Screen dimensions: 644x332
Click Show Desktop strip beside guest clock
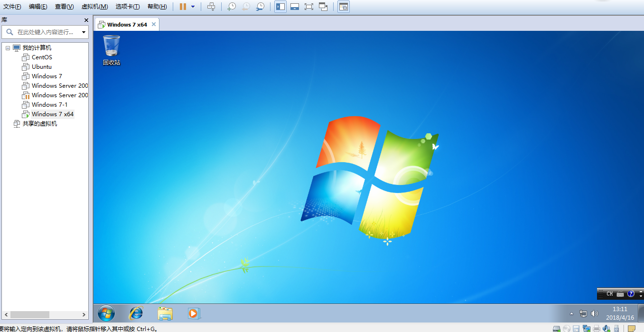pyautogui.click(x=640, y=313)
